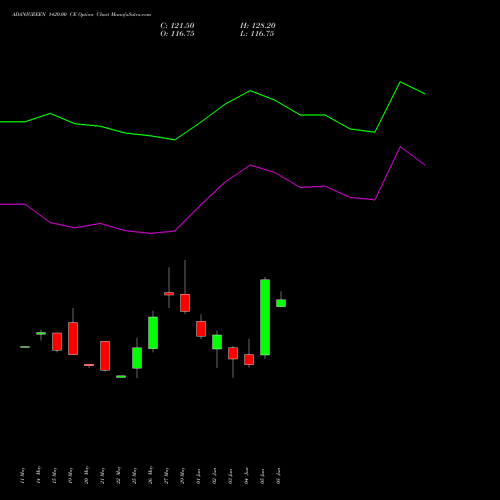Click the small green candle for 08 Jun
The height and width of the screenshot is (500, 500).
pyautogui.click(x=281, y=303)
